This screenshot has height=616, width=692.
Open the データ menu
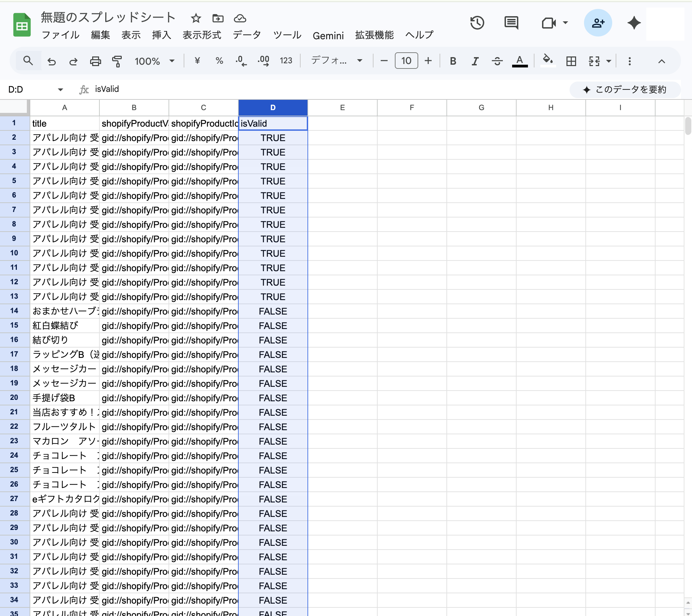click(247, 35)
